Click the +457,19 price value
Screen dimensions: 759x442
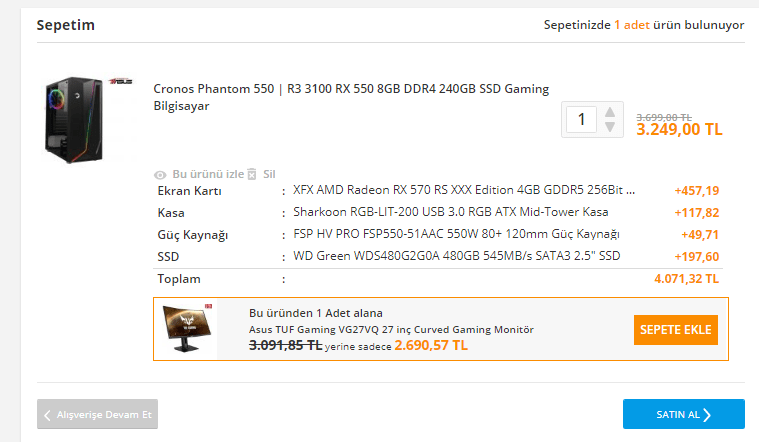tap(697, 191)
